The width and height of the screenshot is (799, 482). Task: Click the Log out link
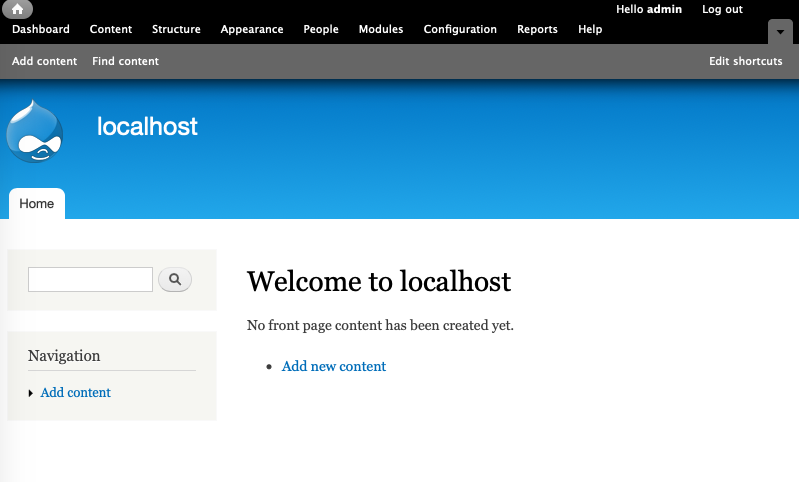[x=722, y=9]
